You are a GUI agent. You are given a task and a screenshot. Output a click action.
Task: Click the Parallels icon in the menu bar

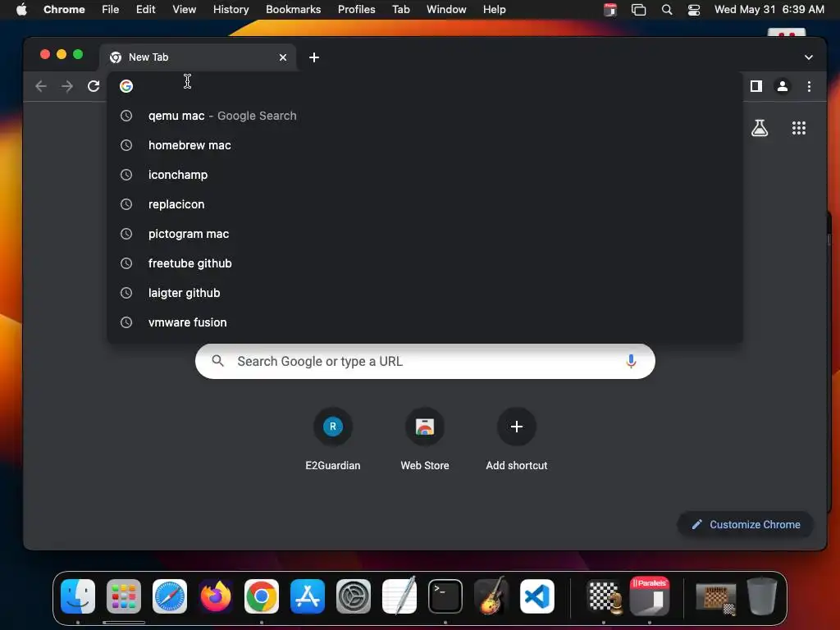tap(610, 10)
